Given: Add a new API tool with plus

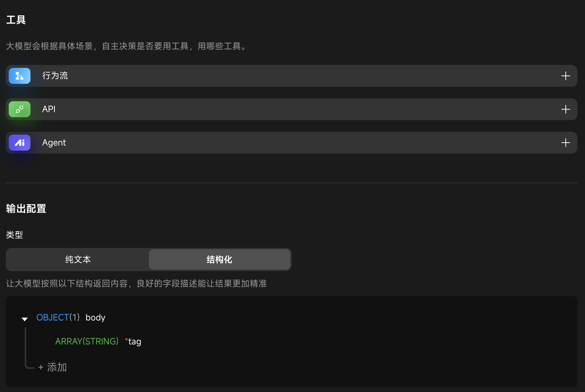Looking at the screenshot, I should click(x=565, y=109).
